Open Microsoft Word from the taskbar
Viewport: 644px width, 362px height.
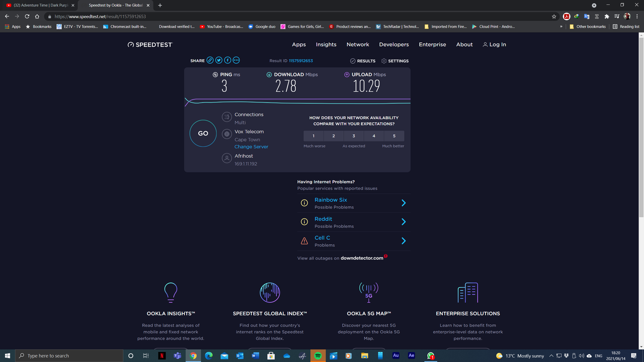tap(255, 355)
